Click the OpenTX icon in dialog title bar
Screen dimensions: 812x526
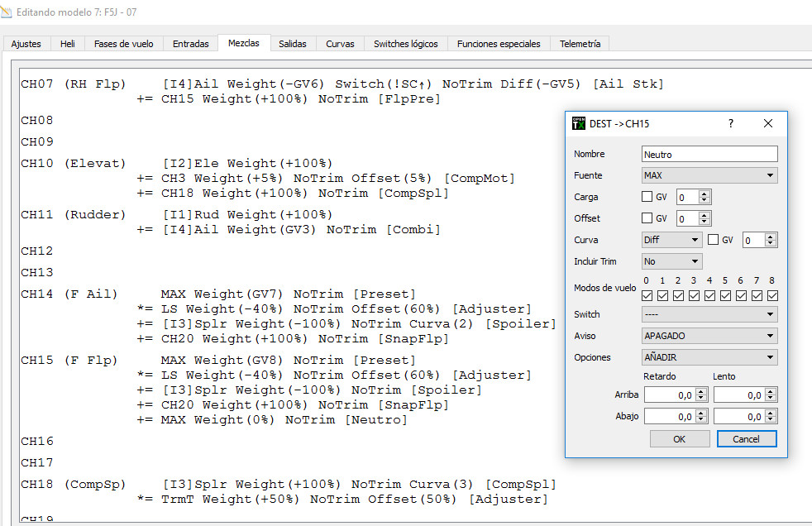point(579,124)
